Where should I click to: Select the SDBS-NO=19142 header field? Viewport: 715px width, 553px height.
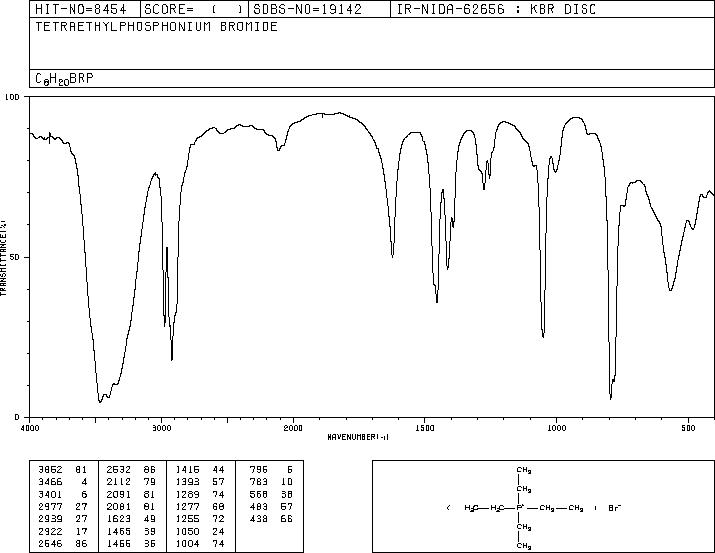320,9
